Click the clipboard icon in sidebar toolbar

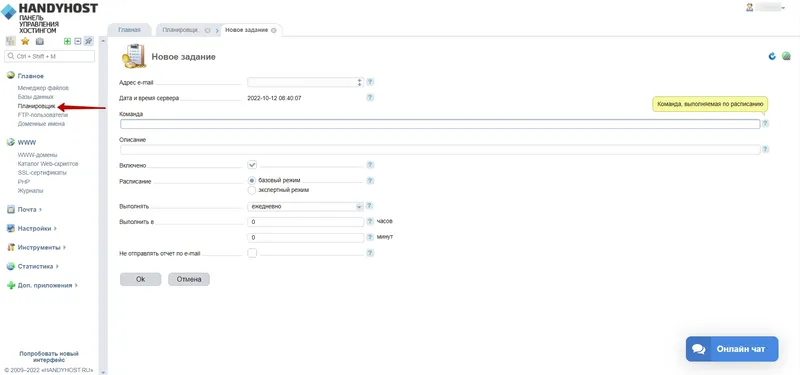pos(40,41)
